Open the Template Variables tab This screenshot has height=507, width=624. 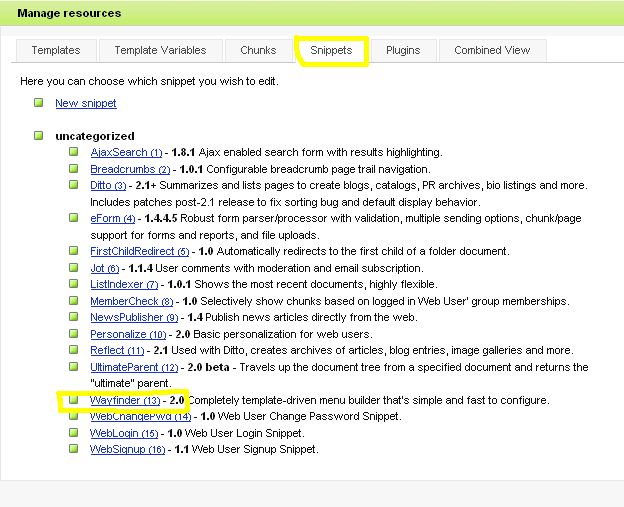click(160, 50)
